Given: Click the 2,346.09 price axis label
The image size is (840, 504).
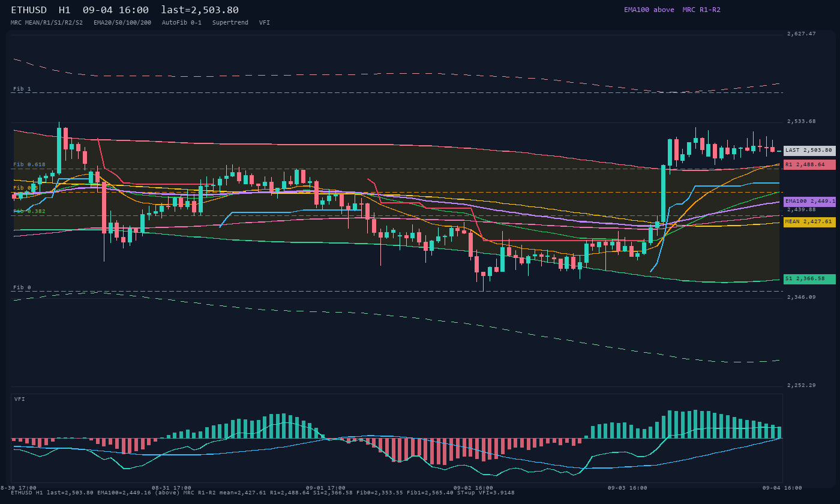Looking at the screenshot, I should click(802, 297).
